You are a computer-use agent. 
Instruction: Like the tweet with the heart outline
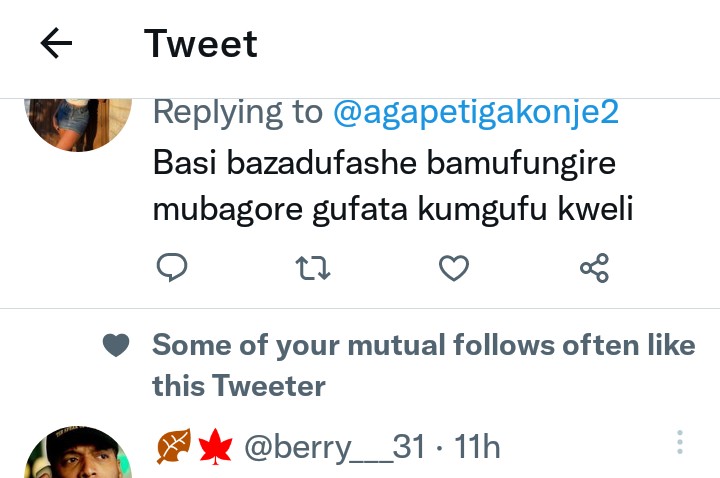(x=455, y=267)
